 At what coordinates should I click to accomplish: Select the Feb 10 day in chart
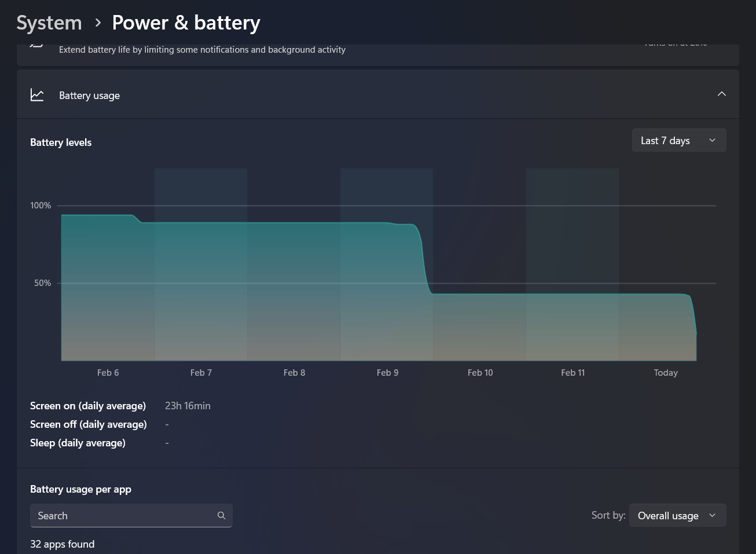[480, 265]
